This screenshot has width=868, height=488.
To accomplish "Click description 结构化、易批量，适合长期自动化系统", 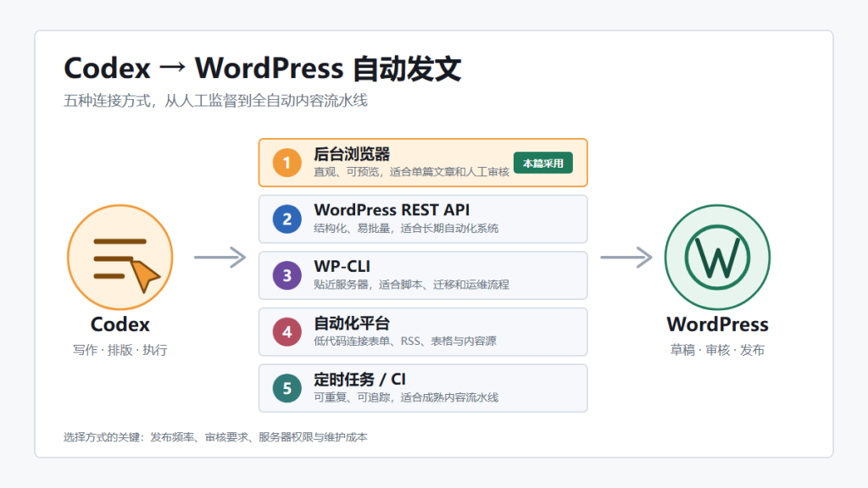I will click(x=406, y=229).
